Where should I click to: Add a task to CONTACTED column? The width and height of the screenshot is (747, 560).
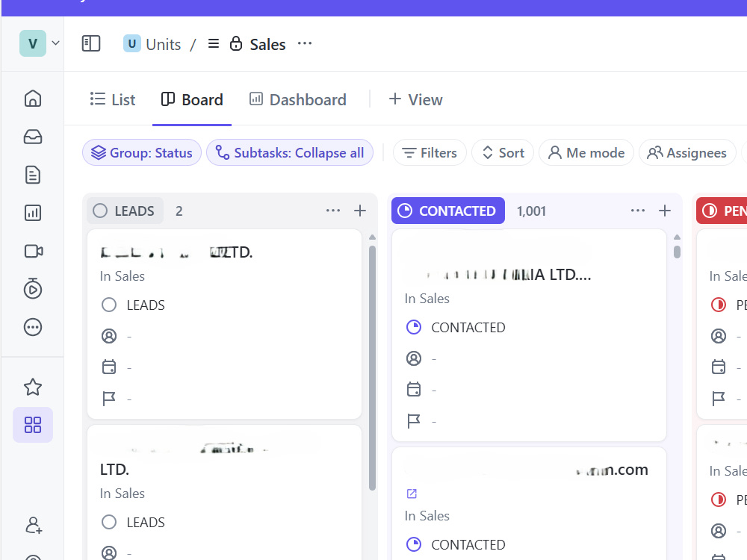pos(665,211)
